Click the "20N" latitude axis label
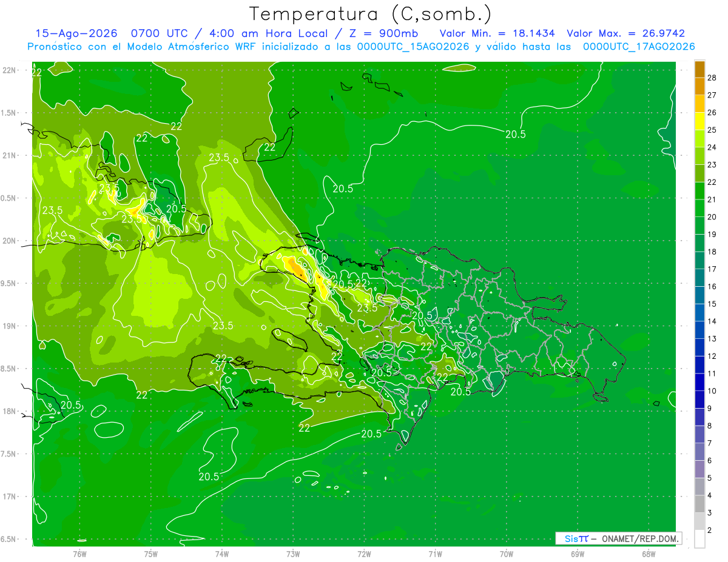728x562 pixels. [x=9, y=241]
